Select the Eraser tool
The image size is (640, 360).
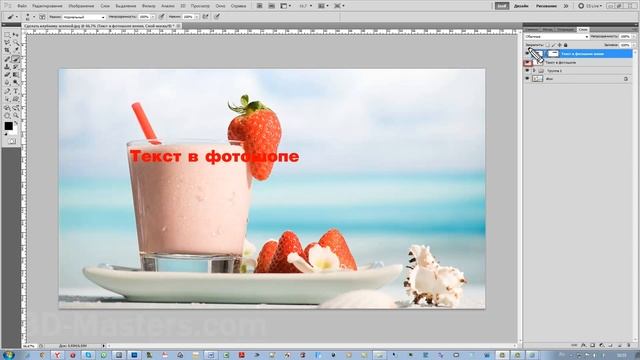click(x=7, y=75)
